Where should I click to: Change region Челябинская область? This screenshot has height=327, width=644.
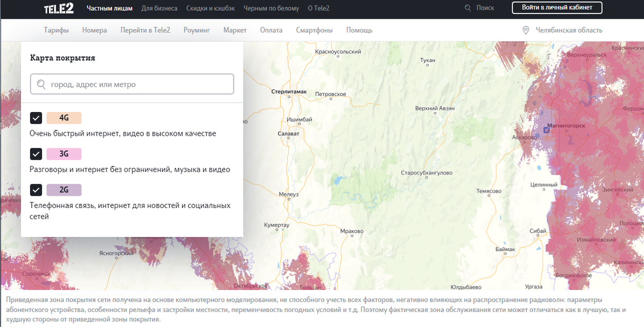569,30
